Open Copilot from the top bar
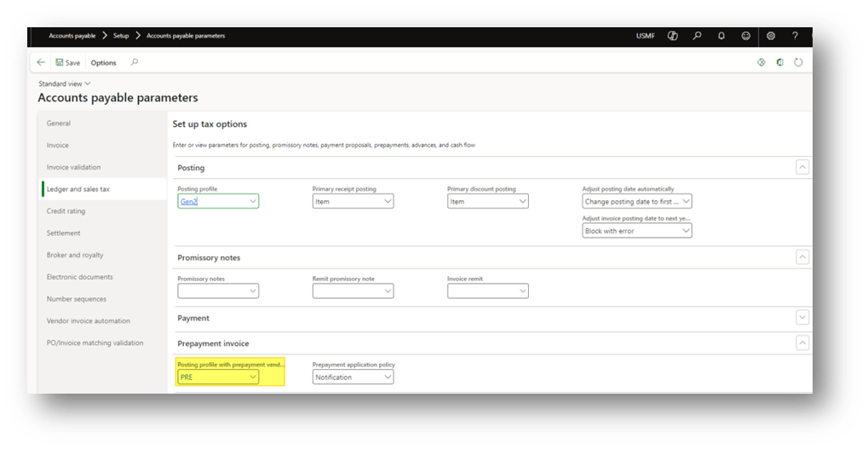The image size is (868, 449). [672, 36]
